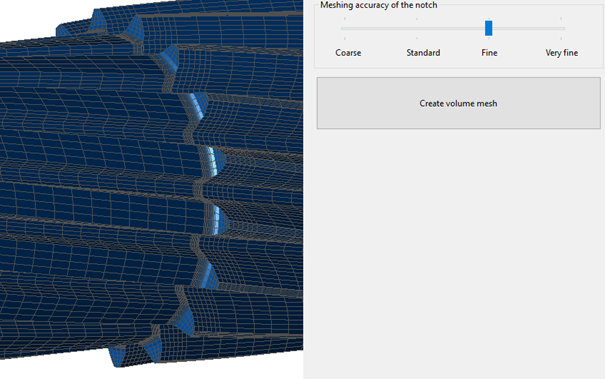Set slider to the Standard tick mark
605x379 pixels.
pyautogui.click(x=417, y=28)
